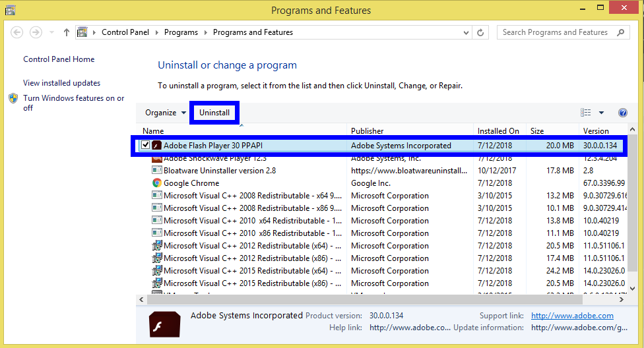Screen dimensions: 644x348
Task: Open Turn Windows features on or off
Action: coord(73,103)
